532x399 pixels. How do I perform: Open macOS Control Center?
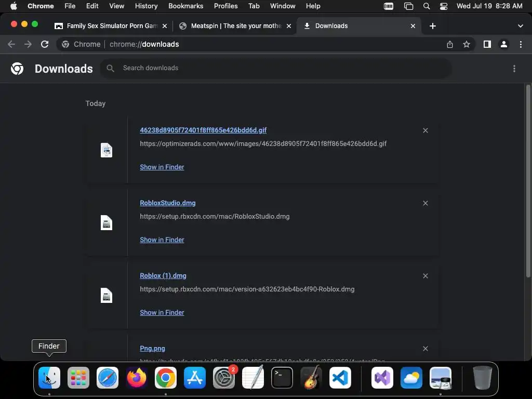[x=444, y=6]
